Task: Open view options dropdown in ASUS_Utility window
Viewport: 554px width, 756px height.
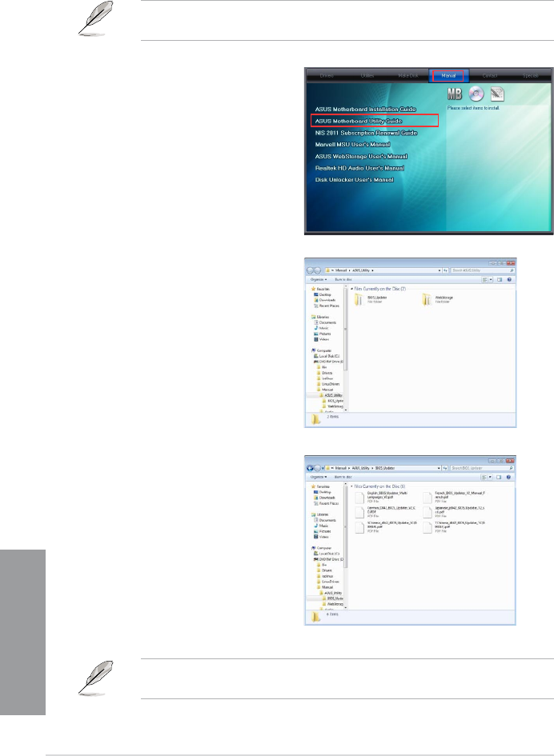Action: pos(492,280)
